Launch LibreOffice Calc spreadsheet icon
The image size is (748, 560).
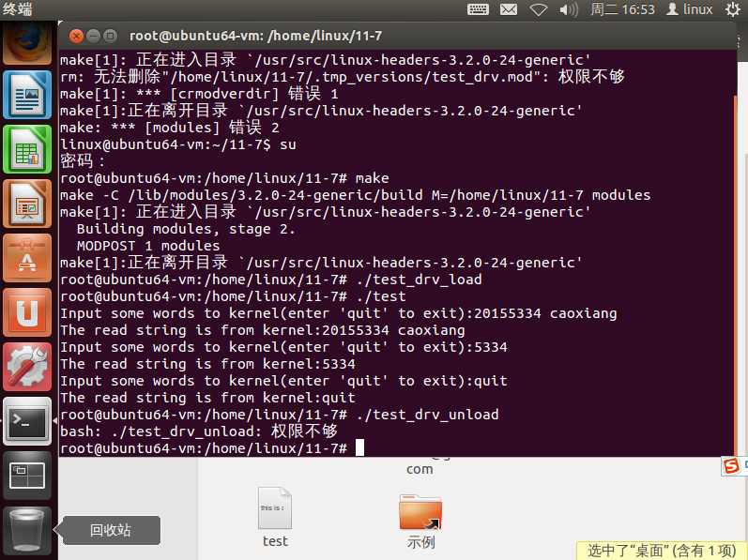26,149
